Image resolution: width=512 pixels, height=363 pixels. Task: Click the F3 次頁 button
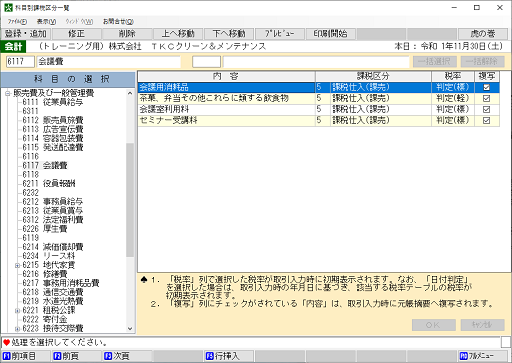127,356
